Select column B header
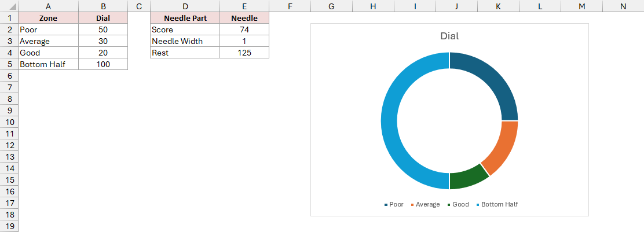The width and height of the screenshot is (644, 232). [x=103, y=6]
